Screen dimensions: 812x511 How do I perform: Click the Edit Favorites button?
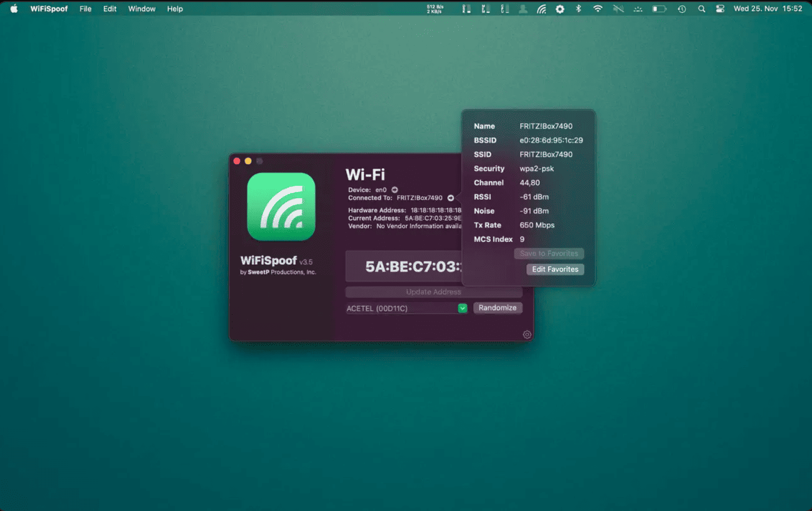(555, 269)
